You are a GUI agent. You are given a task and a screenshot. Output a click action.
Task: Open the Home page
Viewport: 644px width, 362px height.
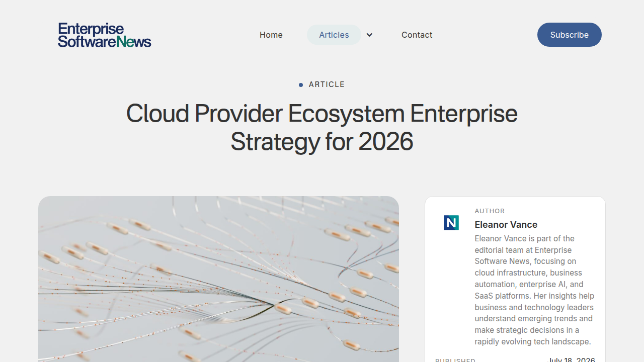271,35
